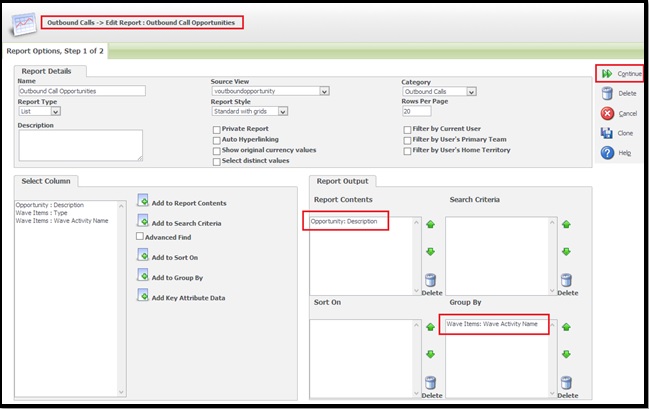
Task: Click the Search Criteria delete trash icon
Action: 566,280
